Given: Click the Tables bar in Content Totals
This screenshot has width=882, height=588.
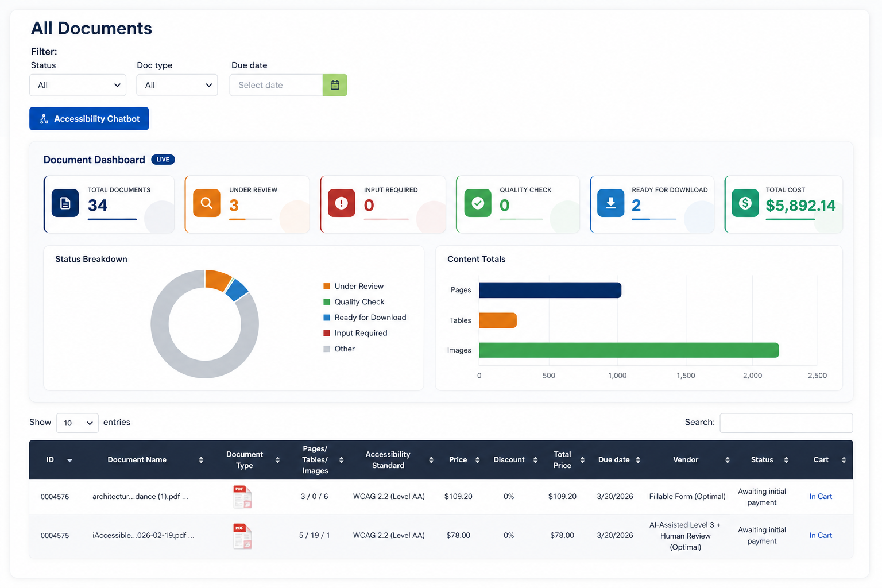Looking at the screenshot, I should coord(498,320).
